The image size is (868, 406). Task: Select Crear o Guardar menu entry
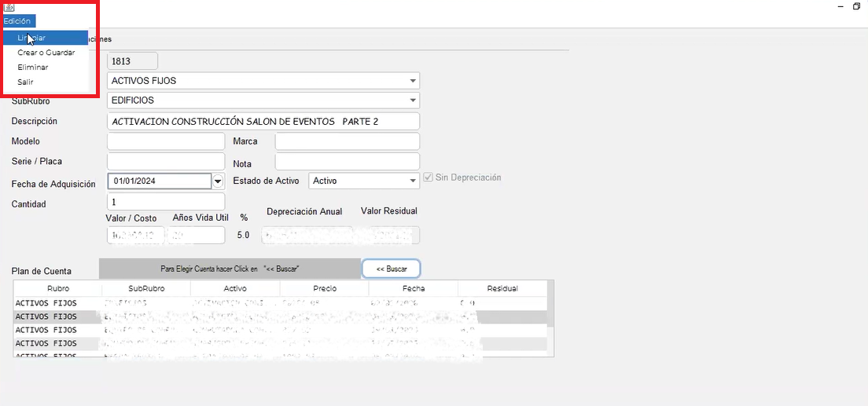(46, 53)
